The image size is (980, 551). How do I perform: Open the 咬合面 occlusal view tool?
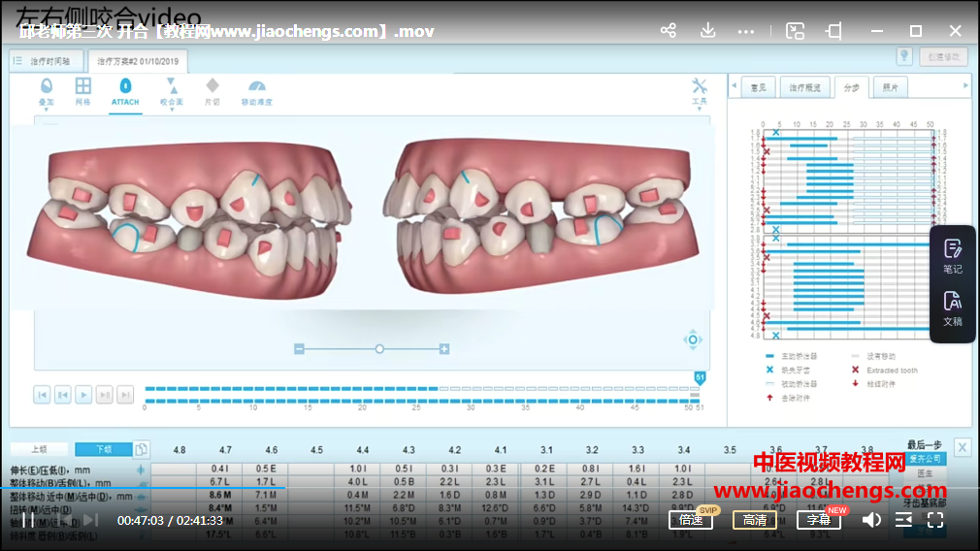(x=171, y=85)
